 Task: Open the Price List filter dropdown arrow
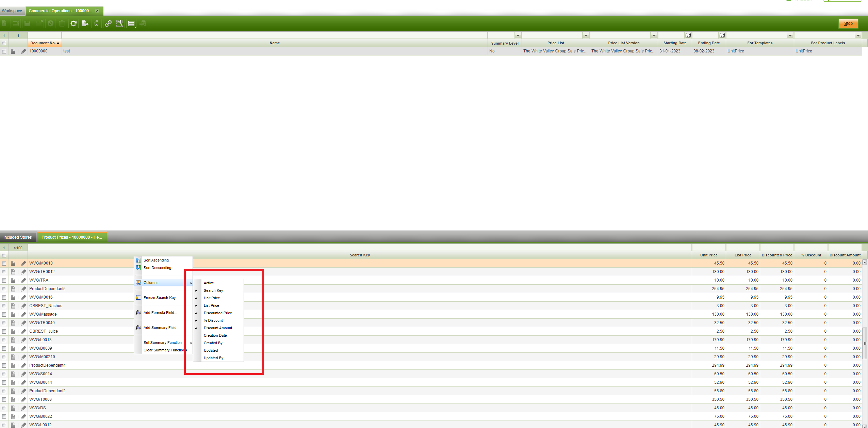pyautogui.click(x=586, y=35)
